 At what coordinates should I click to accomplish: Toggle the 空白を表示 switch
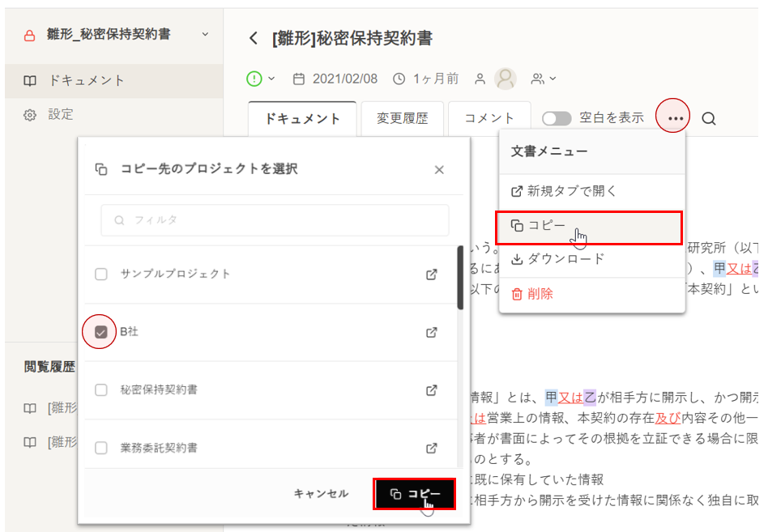(x=557, y=118)
